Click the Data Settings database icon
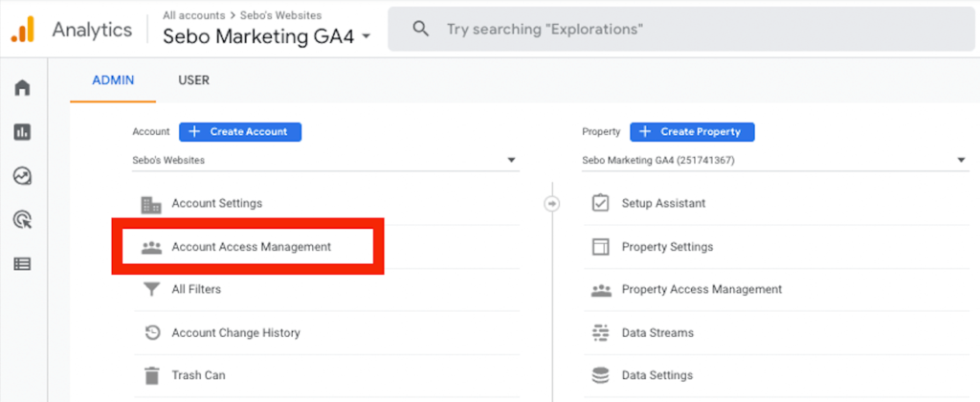 pyautogui.click(x=600, y=376)
